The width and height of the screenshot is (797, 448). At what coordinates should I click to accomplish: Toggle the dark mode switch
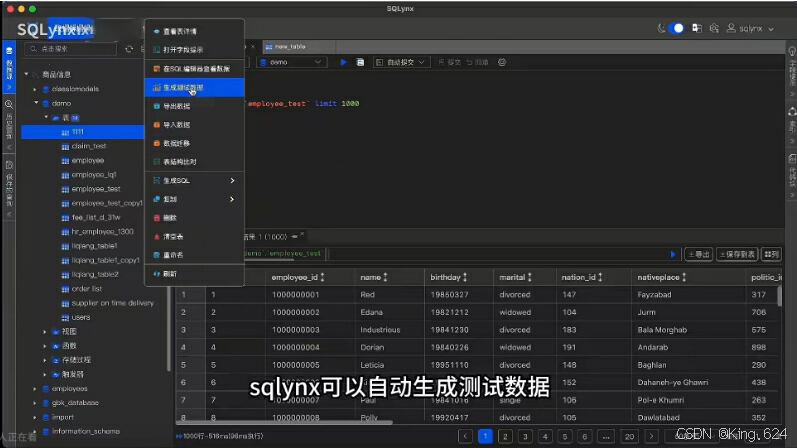pos(676,28)
